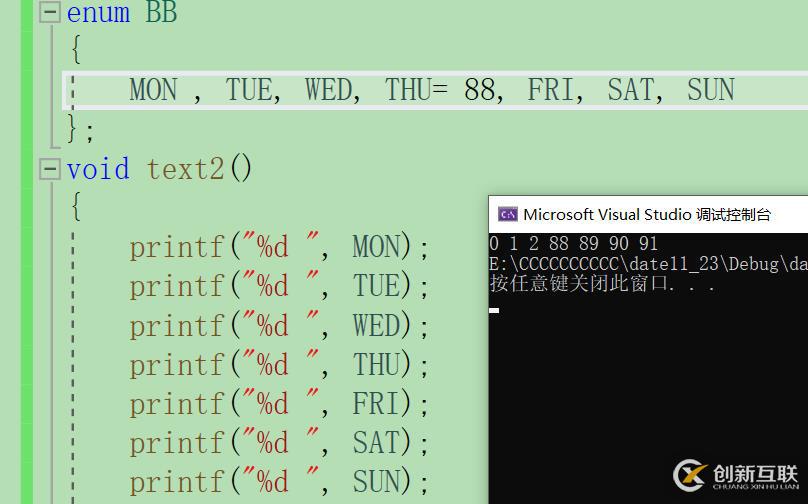
Task: Collapse the enum BB code block
Action: point(50,11)
